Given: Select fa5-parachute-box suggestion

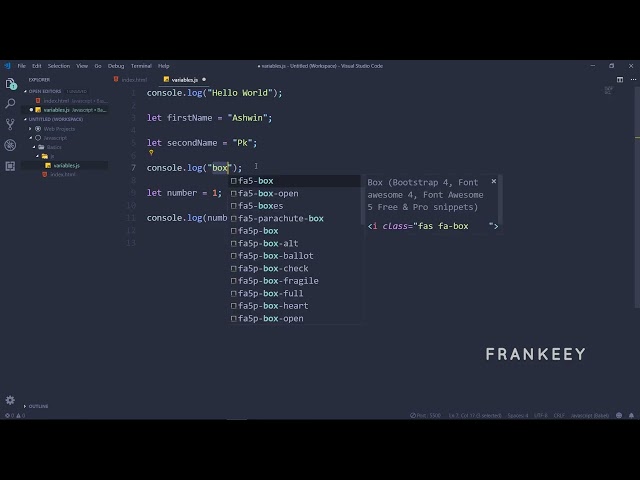Looking at the screenshot, I should (x=295, y=218).
